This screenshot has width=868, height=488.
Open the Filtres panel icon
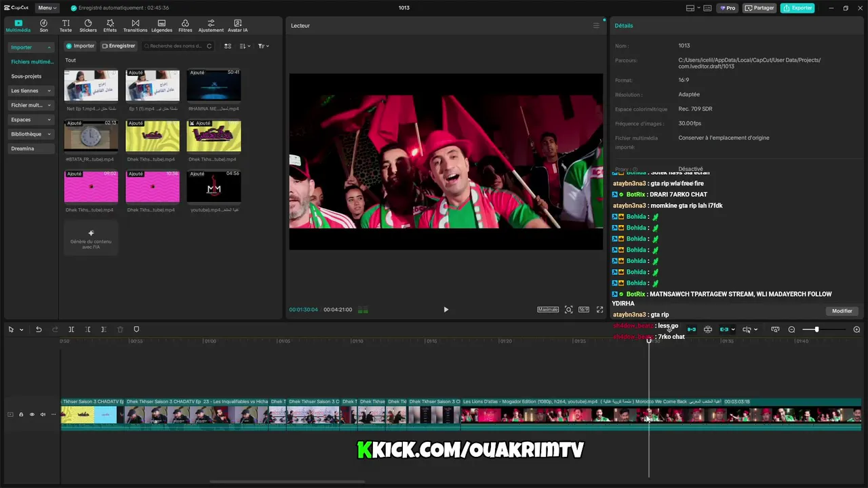[185, 26]
